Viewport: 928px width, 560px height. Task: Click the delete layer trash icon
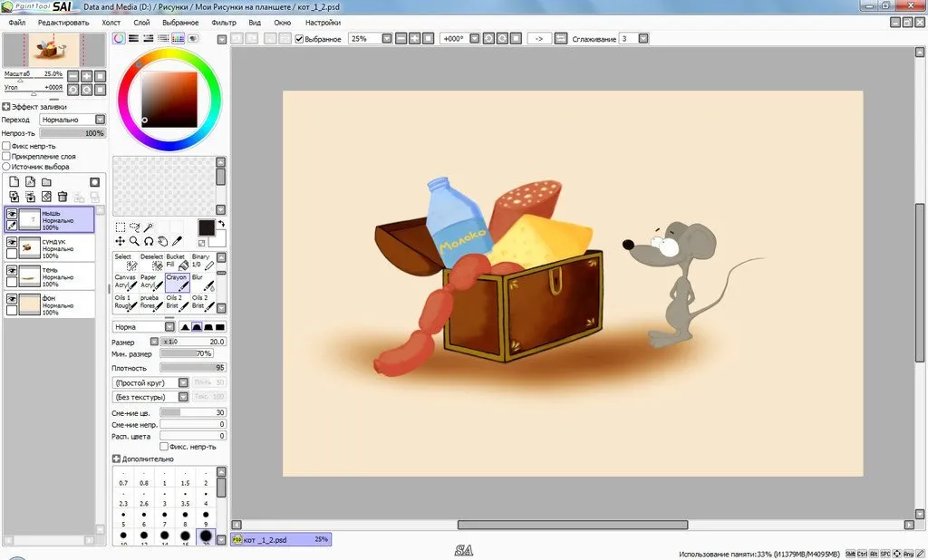pos(63,197)
